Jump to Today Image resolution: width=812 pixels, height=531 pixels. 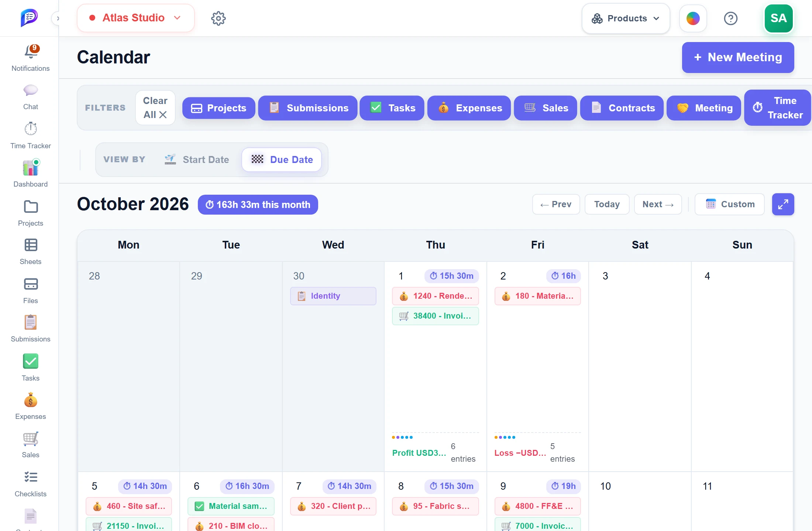point(607,204)
